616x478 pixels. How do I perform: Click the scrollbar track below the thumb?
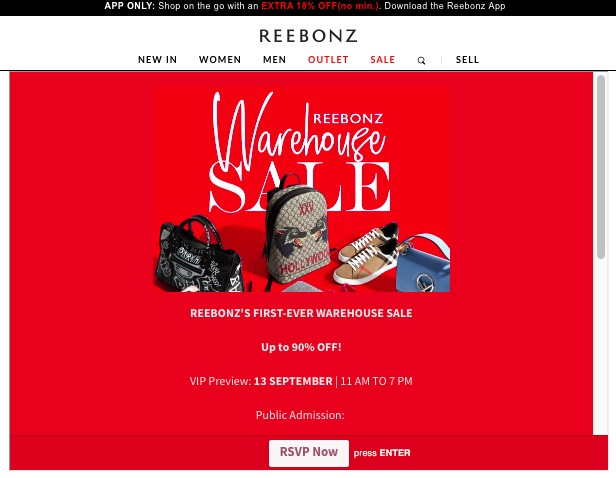coord(601,346)
